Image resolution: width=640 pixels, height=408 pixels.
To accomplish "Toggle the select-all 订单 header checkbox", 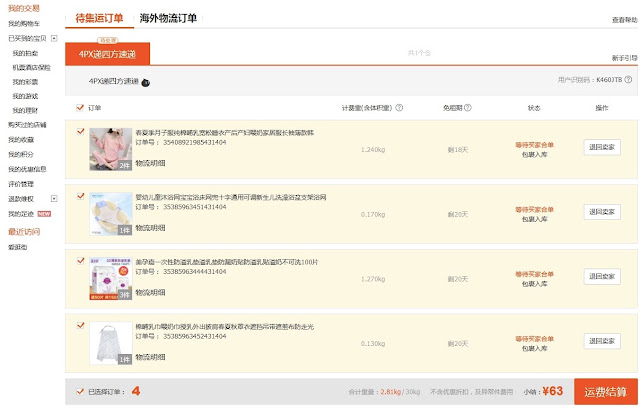I will (80, 108).
